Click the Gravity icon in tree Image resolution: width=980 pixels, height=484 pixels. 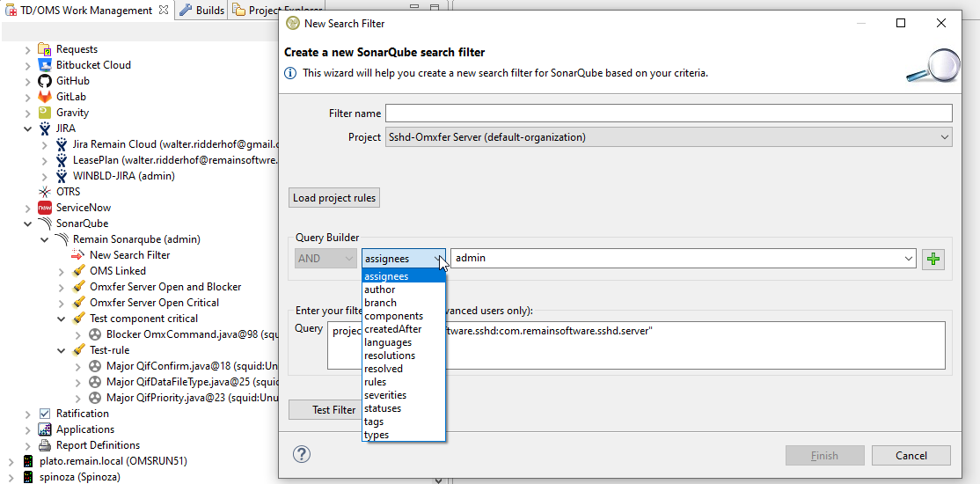[45, 113]
